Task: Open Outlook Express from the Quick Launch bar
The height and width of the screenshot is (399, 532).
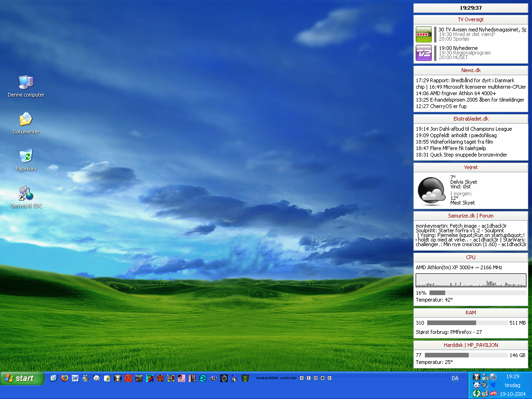Action: pyautogui.click(x=54, y=378)
